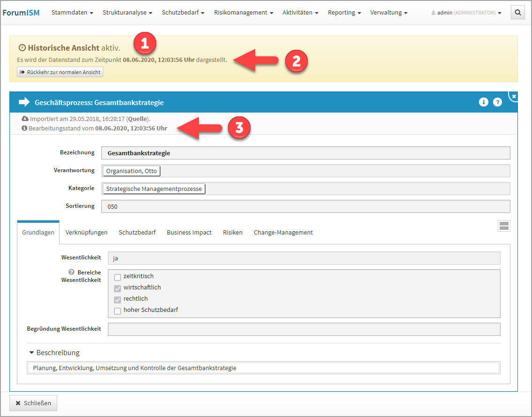Open the Change-Management tab

[x=283, y=233]
